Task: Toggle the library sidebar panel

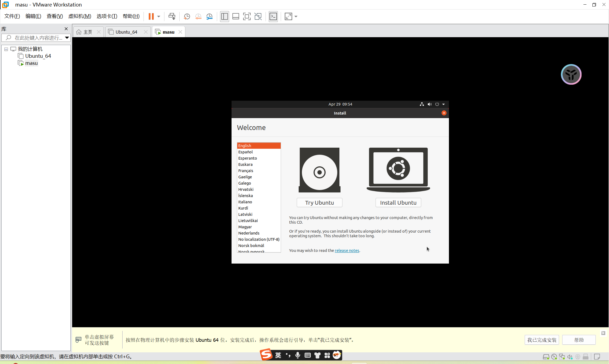Action: [224, 16]
